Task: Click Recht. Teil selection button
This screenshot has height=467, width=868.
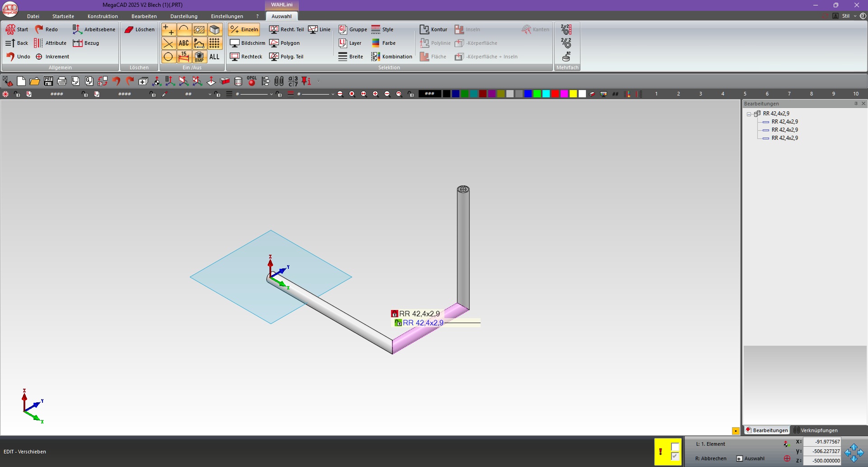Action: (287, 29)
